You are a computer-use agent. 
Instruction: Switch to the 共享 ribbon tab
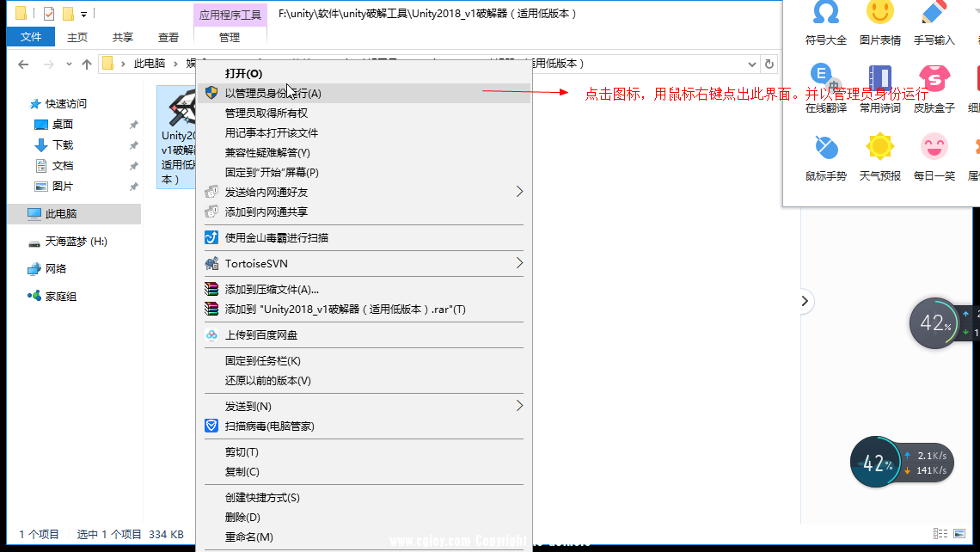[x=122, y=38]
